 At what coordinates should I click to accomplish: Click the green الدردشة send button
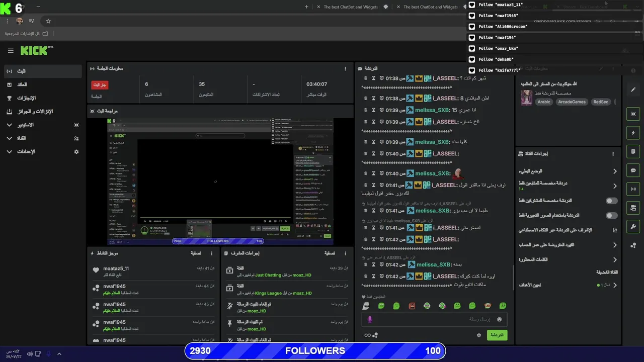[497, 335]
